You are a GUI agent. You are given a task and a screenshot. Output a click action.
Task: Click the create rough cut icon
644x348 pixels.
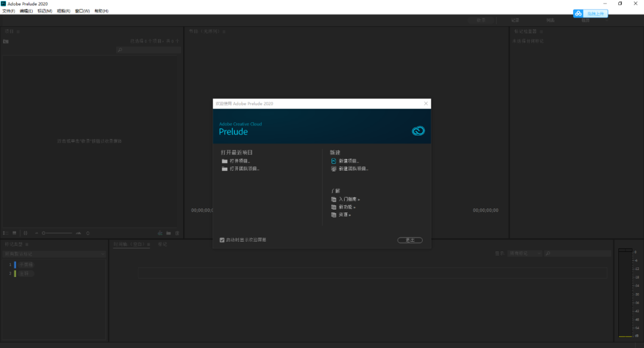(x=160, y=233)
